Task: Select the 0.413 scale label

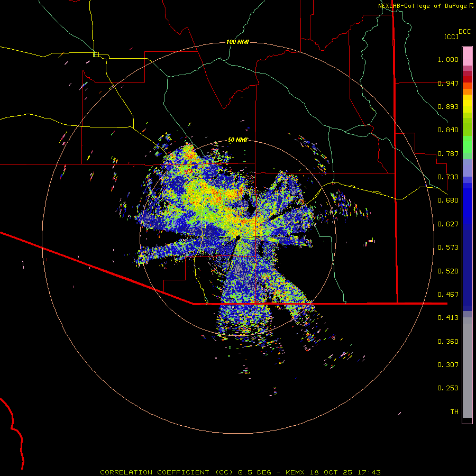Action: coord(448,318)
